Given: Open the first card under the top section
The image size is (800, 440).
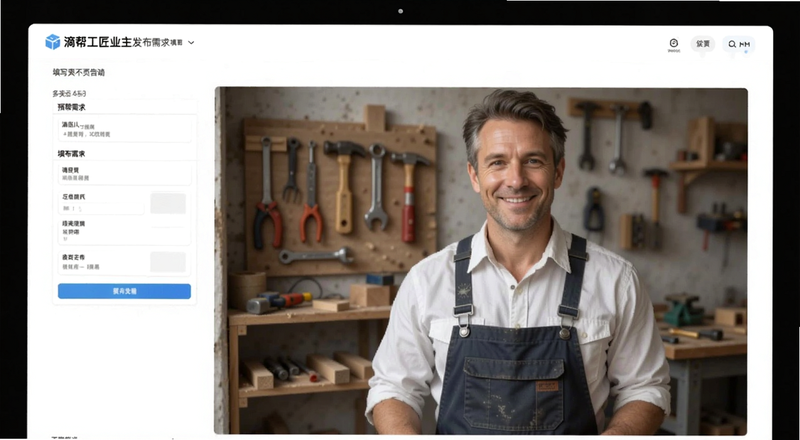Looking at the screenshot, I should click(124, 129).
